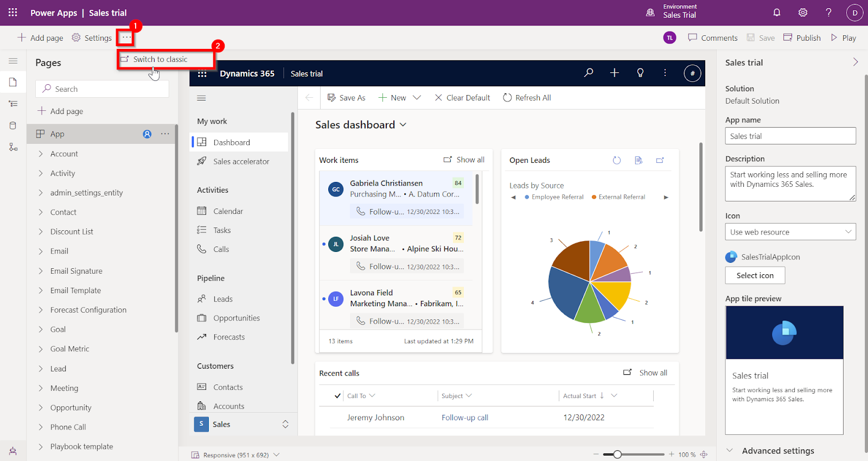
Task: Click the Publish button
Action: [802, 37]
